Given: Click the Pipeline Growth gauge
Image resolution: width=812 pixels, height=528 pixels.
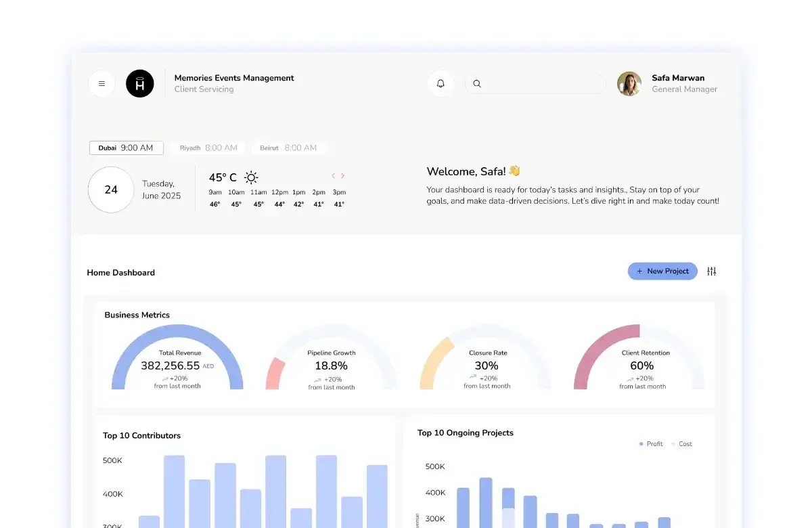Looking at the screenshot, I should tap(332, 357).
